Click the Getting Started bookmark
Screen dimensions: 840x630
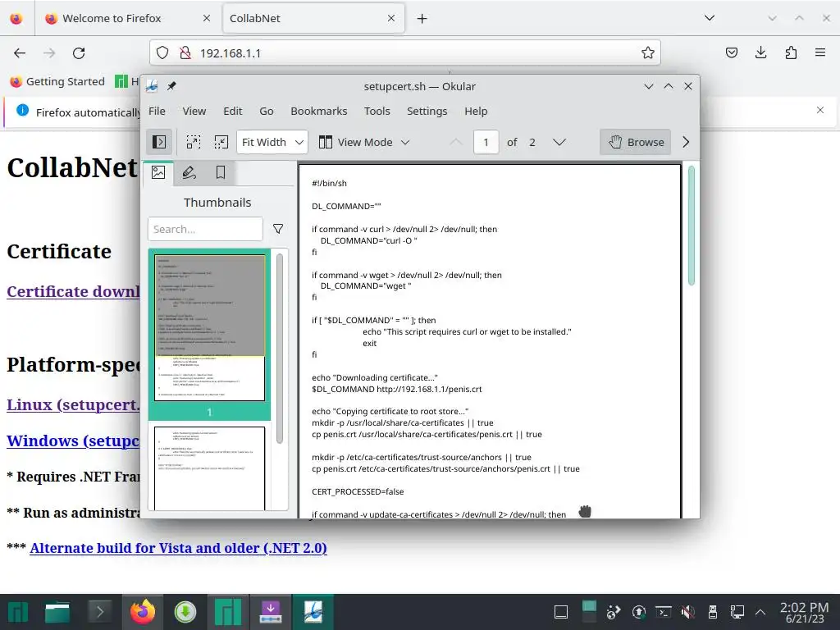tap(57, 81)
